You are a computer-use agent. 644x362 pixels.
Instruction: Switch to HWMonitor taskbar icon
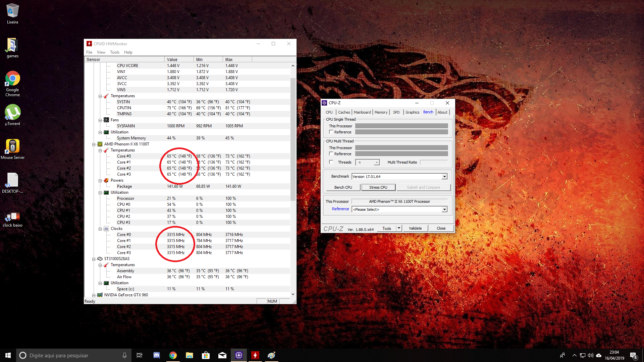(x=255, y=355)
